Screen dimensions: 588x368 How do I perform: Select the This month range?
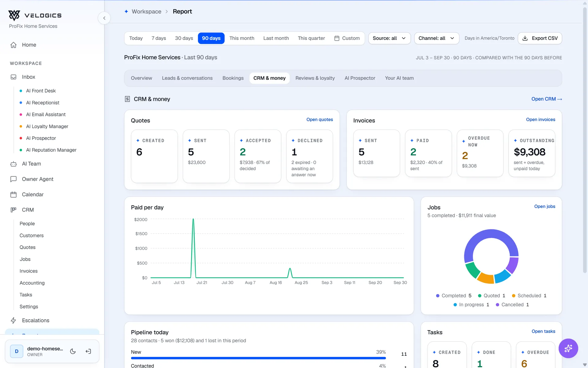click(242, 38)
